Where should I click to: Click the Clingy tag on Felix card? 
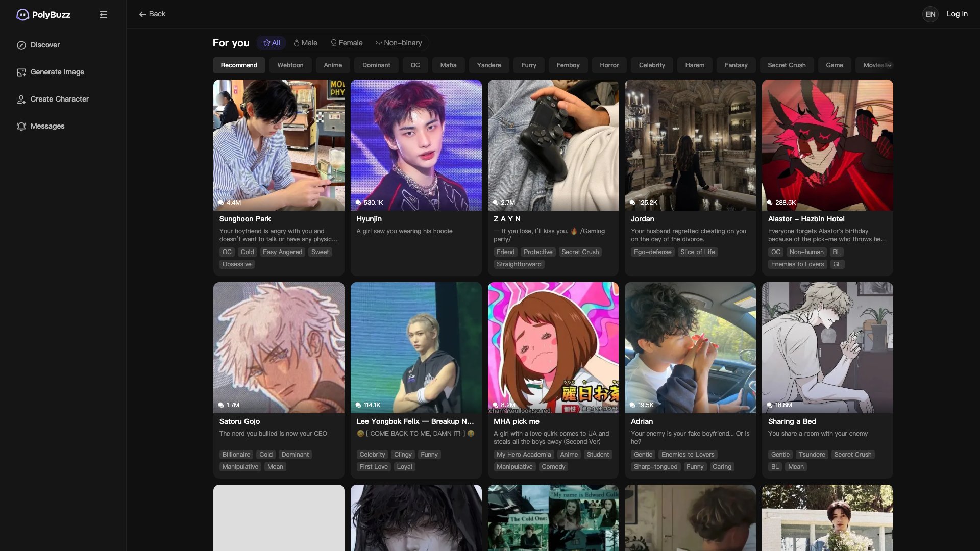pos(403,455)
